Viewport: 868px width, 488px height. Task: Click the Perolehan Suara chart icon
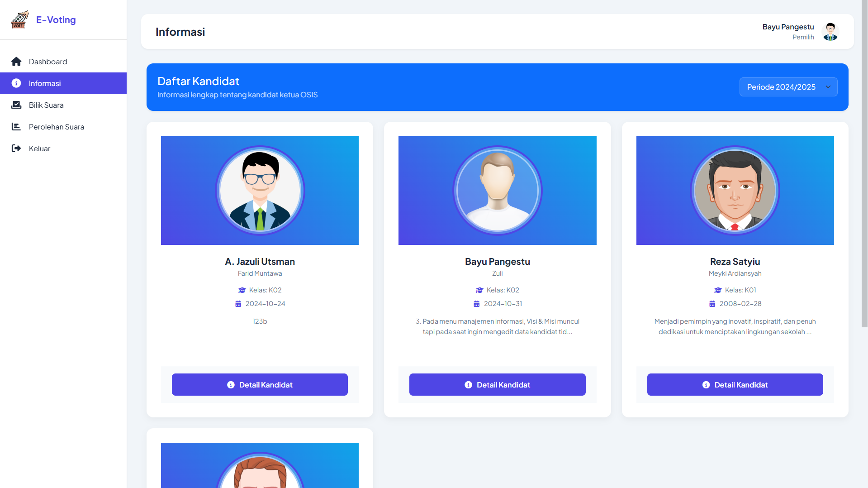point(16,127)
